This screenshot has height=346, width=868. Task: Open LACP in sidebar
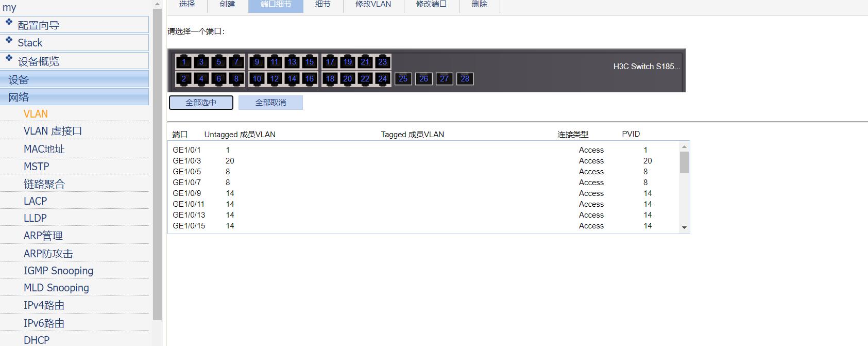point(35,201)
